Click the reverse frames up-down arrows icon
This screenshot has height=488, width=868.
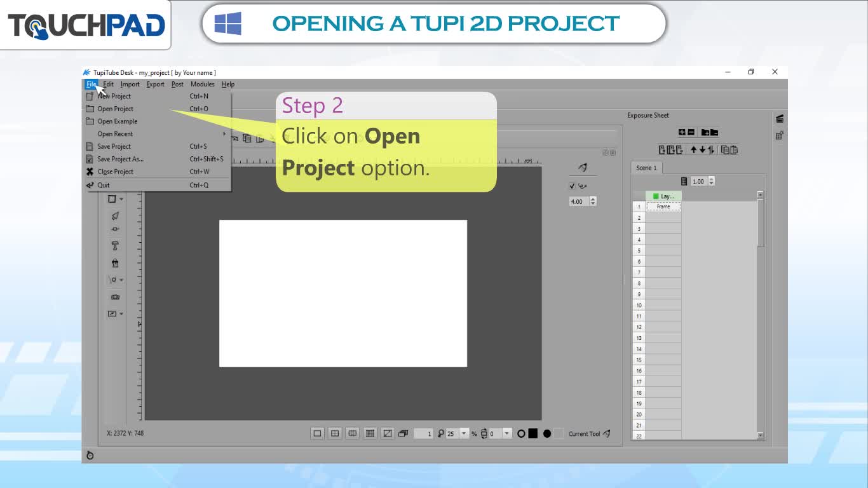[711, 150]
